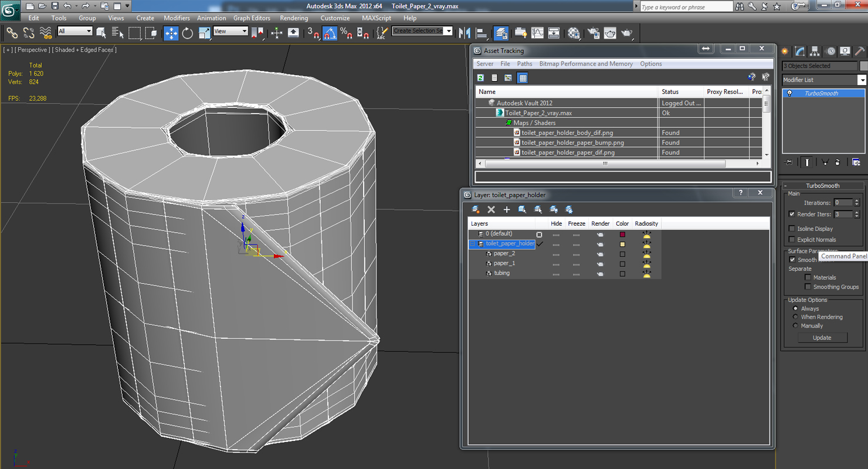Screen dimensions: 868x469
Task: Click the Align tool icon
Action: point(482,33)
